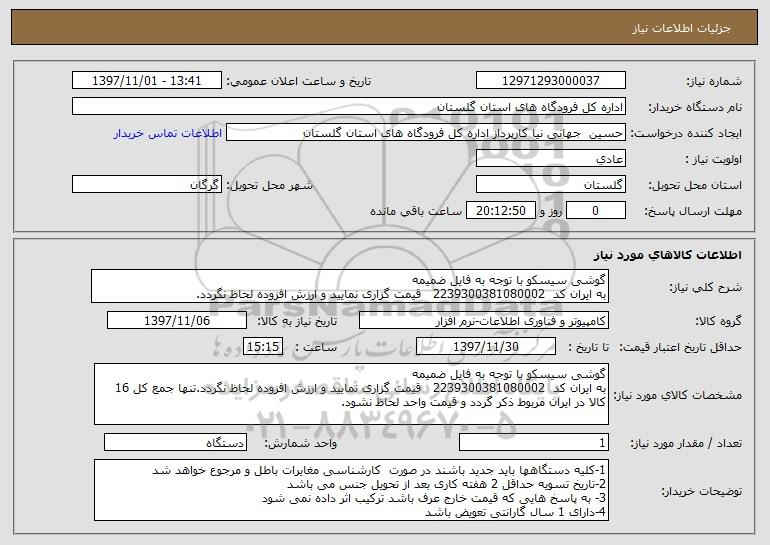Image resolution: width=770 pixels, height=545 pixels.
Task: Click the text ساعت باقی مانده
Action: click(416, 211)
